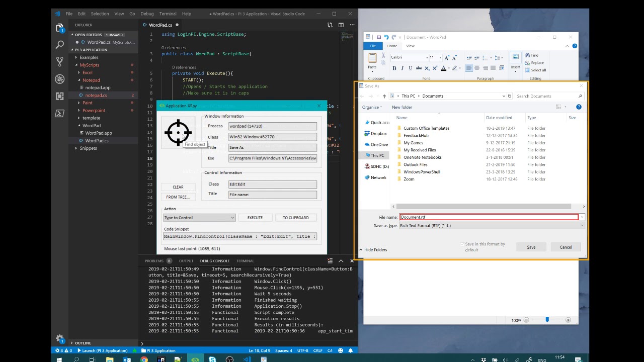644x362 pixels.
Task: Click the Strikethrough icon in WordPad ribbon
Action: 418,68
